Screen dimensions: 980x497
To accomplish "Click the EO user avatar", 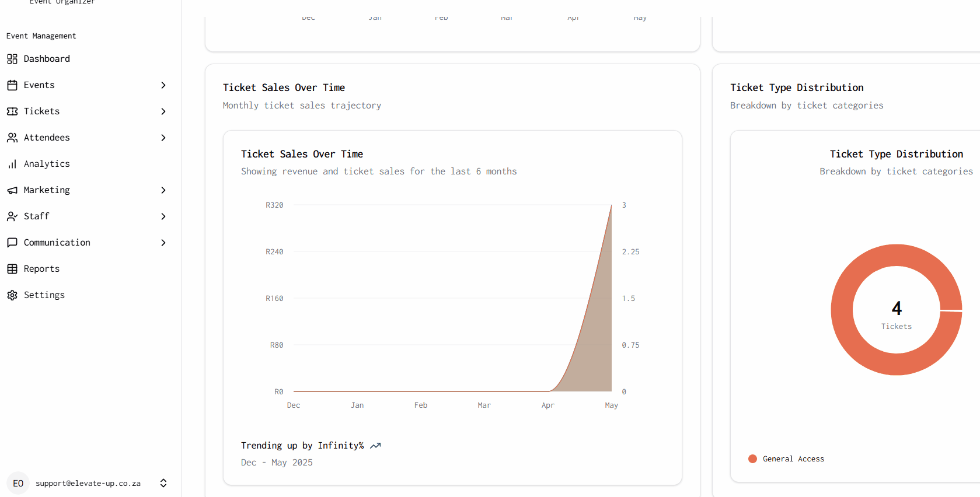I will pyautogui.click(x=18, y=483).
